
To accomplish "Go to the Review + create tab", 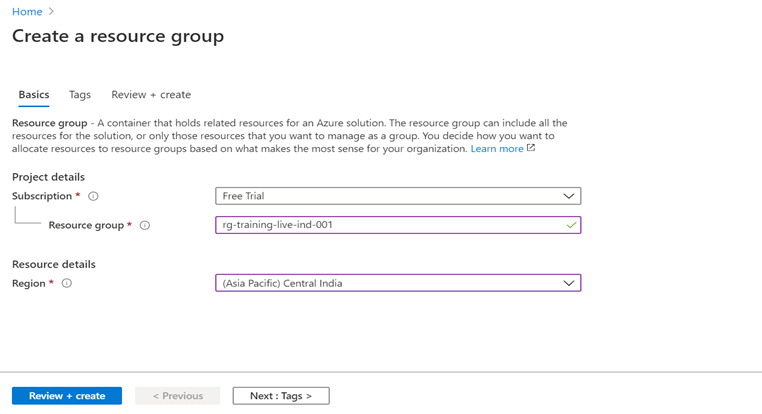I will (151, 95).
